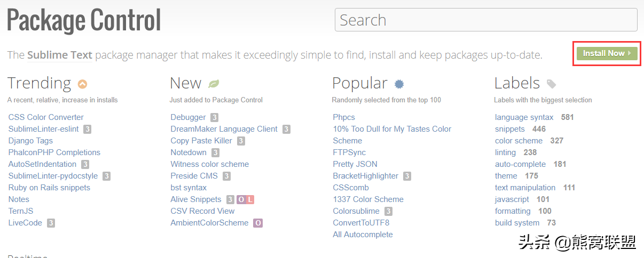Viewport: 644px width, 258px height.
Task: Click the Trending arrow icon
Action: (x=82, y=84)
